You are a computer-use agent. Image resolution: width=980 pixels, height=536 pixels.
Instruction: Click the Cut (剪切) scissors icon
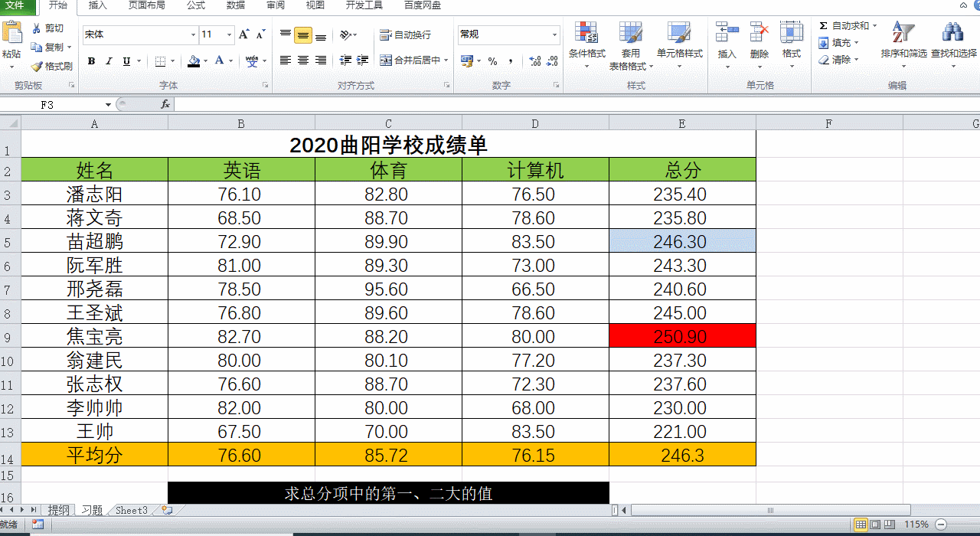tap(37, 28)
